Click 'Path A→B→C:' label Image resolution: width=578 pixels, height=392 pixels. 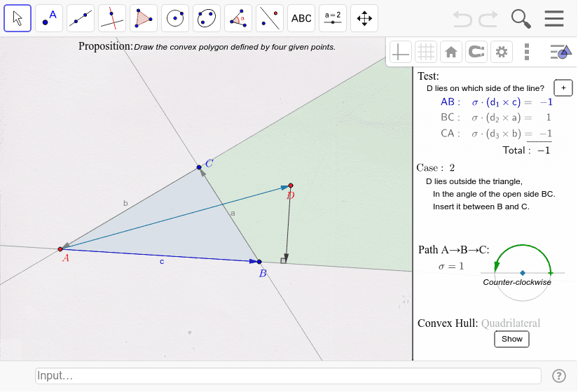coord(454,250)
